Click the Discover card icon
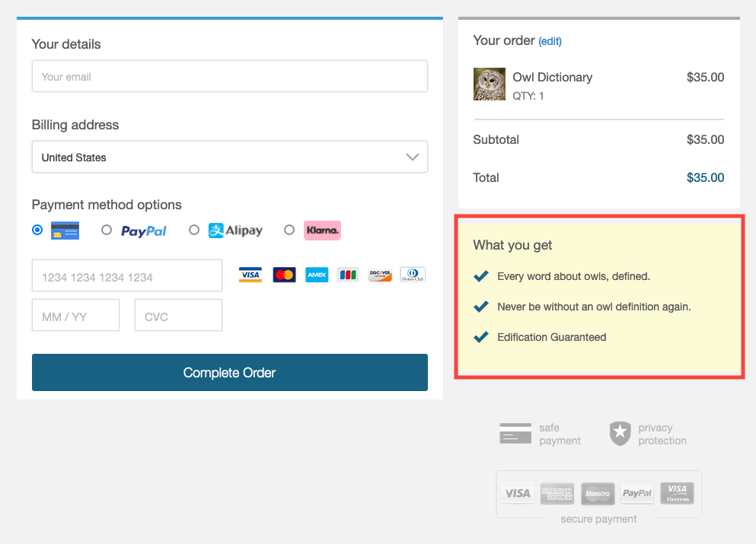The height and width of the screenshot is (544, 756). 380,275
